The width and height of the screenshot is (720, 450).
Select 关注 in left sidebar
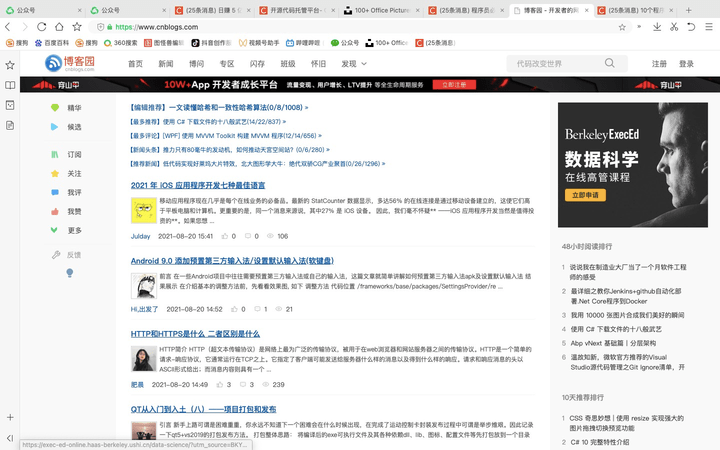pyautogui.click(x=67, y=174)
